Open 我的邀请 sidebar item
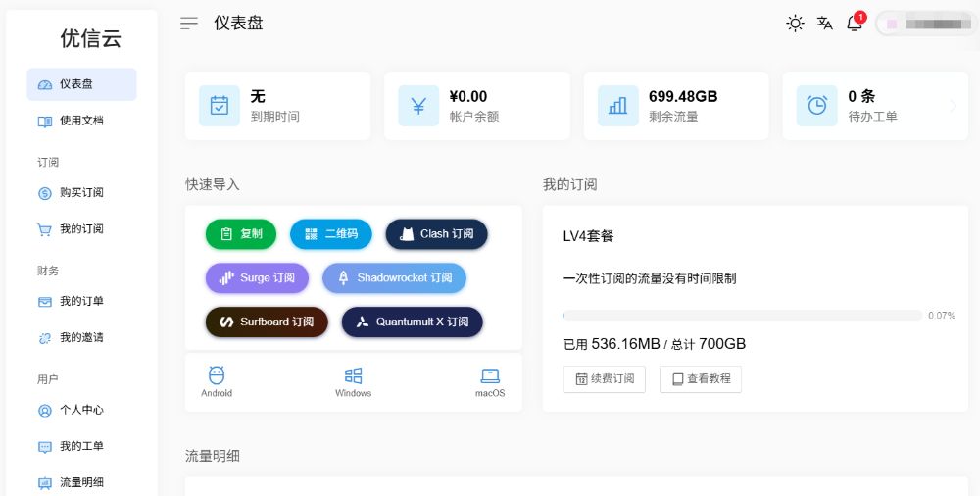 (82, 338)
